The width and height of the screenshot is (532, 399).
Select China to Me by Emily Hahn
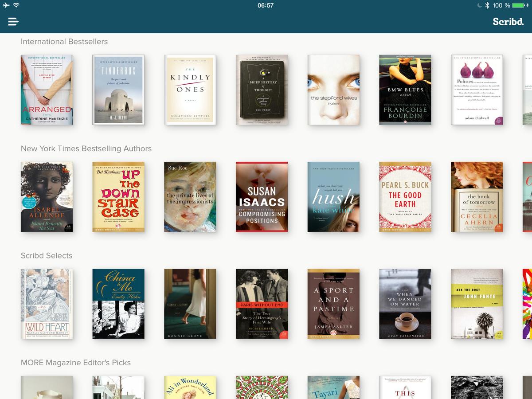118,304
